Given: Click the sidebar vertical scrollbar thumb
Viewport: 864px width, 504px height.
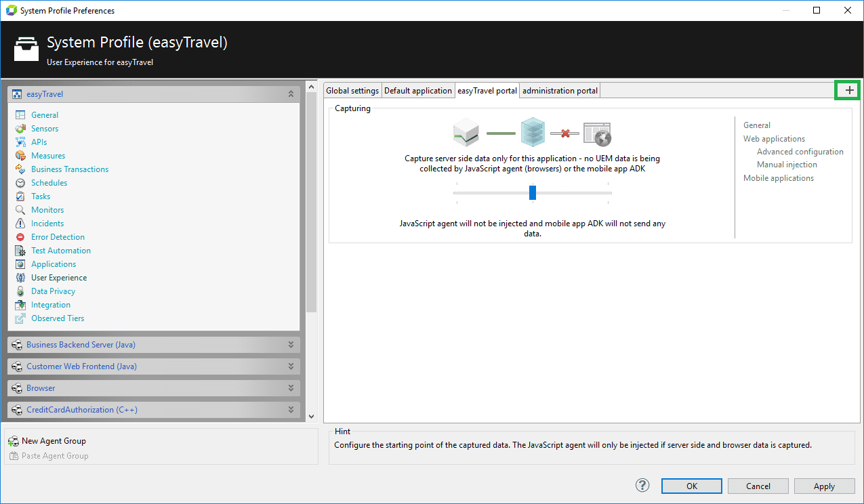Looking at the screenshot, I should [x=311, y=201].
